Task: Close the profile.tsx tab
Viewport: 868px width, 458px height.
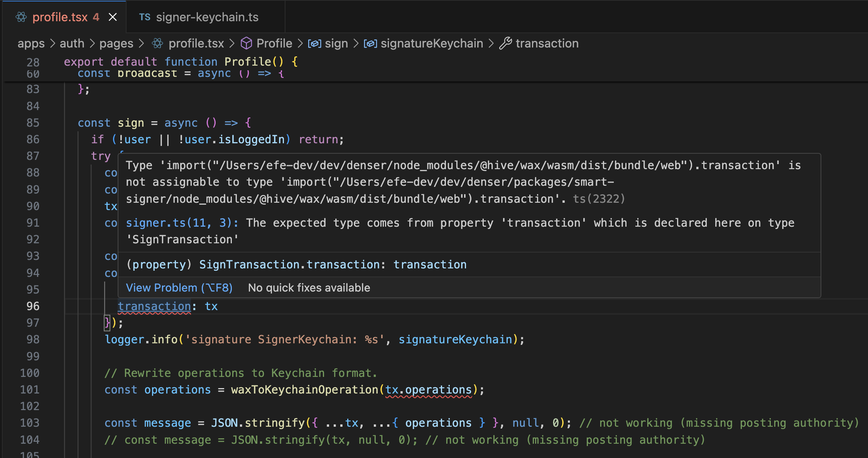Action: click(x=113, y=17)
